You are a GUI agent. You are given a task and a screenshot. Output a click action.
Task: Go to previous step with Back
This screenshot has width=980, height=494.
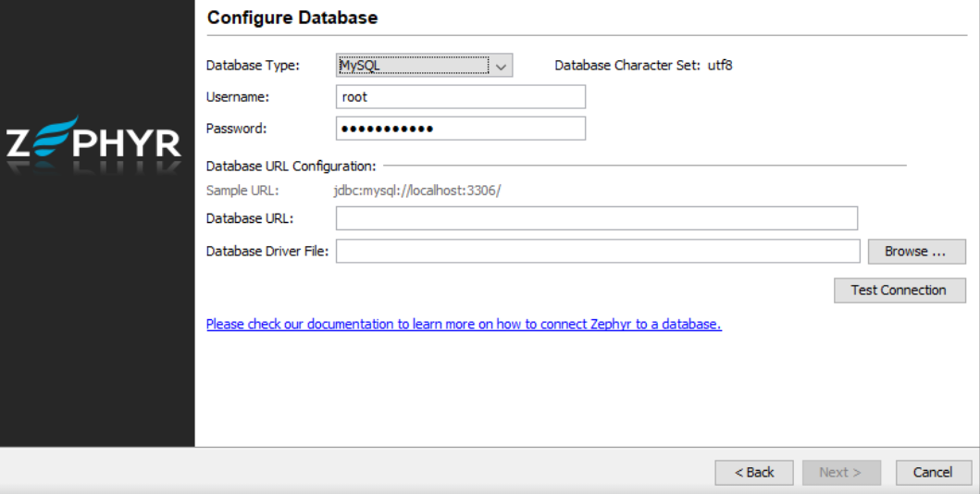click(x=753, y=473)
